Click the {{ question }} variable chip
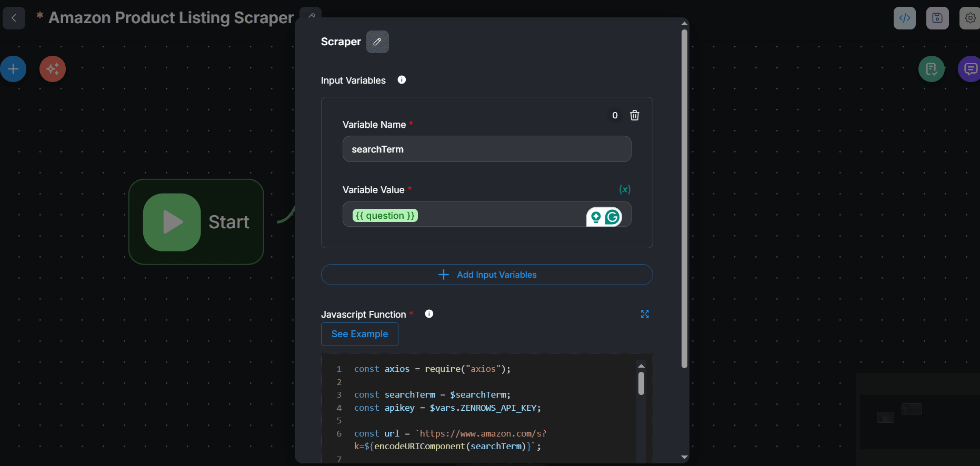The image size is (980, 466). [x=385, y=216]
